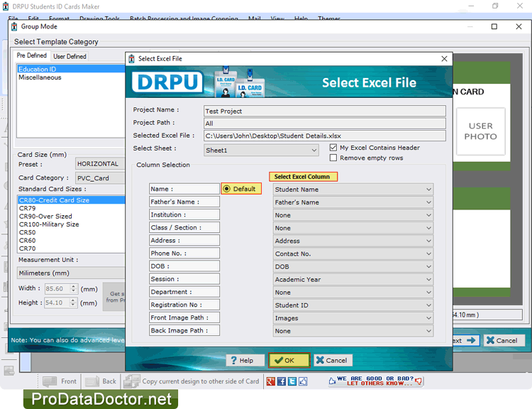The image size is (532, 409).
Task: Close the Group Mode window
Action: (x=519, y=26)
